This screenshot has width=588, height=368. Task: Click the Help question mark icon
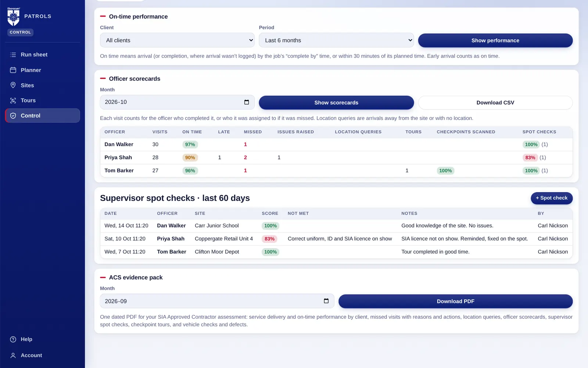(13, 339)
